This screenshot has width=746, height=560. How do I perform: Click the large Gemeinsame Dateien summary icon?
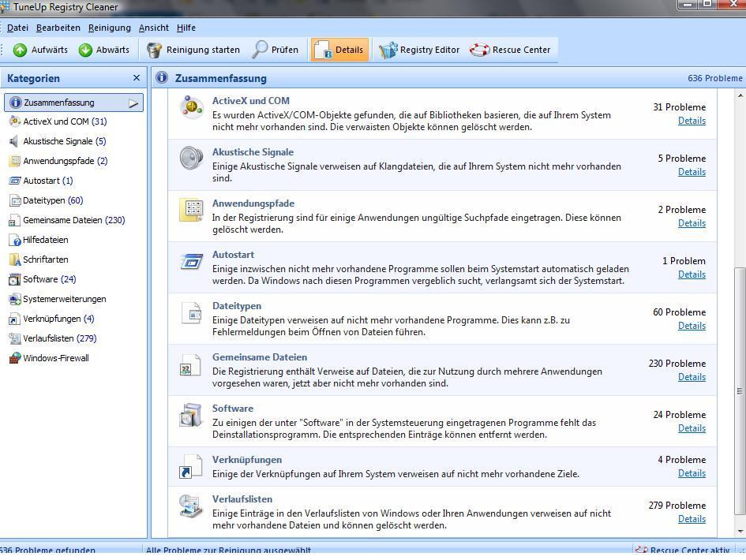190,365
